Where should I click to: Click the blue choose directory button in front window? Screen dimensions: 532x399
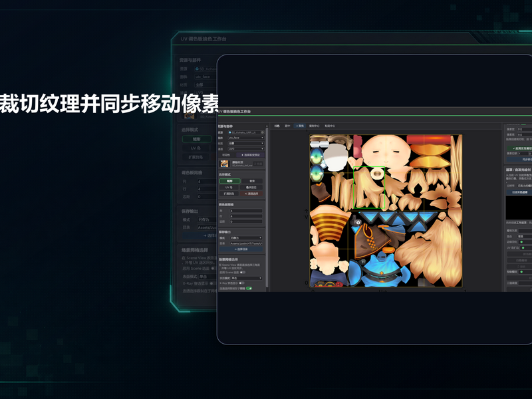241,249
